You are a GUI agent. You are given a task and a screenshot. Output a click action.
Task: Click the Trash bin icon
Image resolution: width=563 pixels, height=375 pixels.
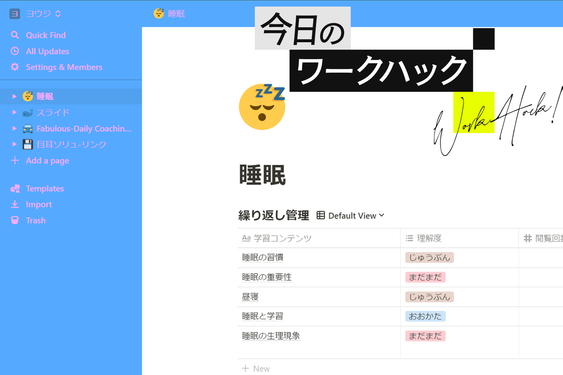(x=15, y=220)
